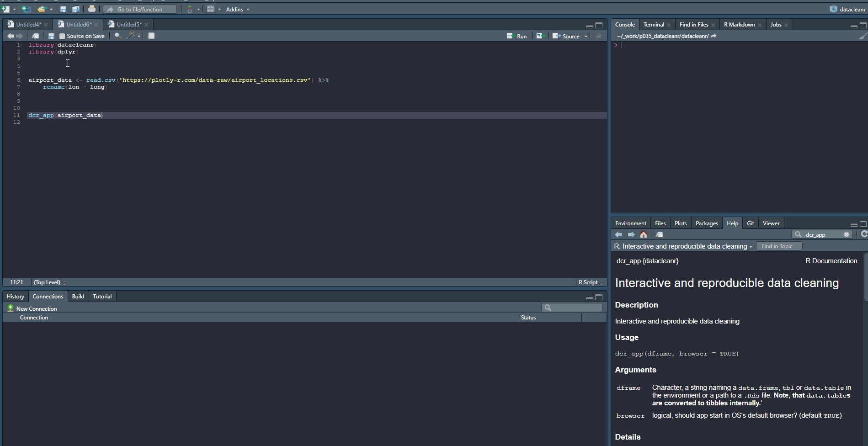Switch to the Environment tab
Screen dimensions: 868x446
(631, 223)
